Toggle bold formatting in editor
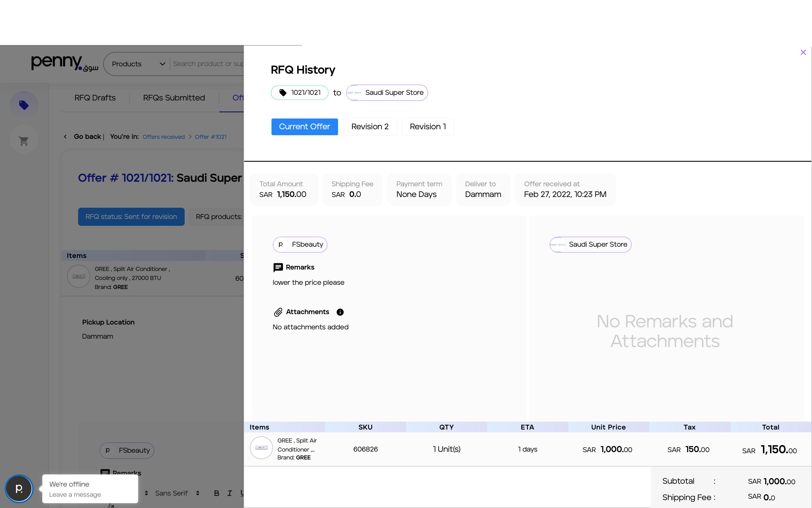812x508 pixels. [x=217, y=493]
